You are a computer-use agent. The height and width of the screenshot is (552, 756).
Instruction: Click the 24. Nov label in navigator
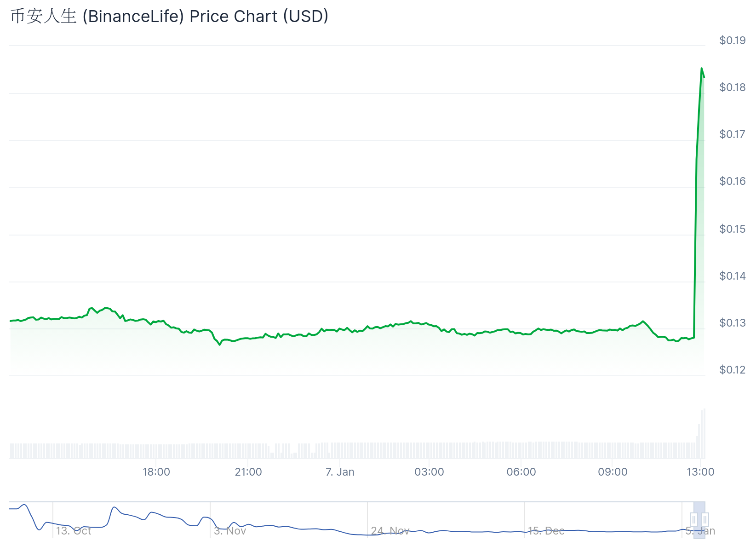tap(390, 531)
